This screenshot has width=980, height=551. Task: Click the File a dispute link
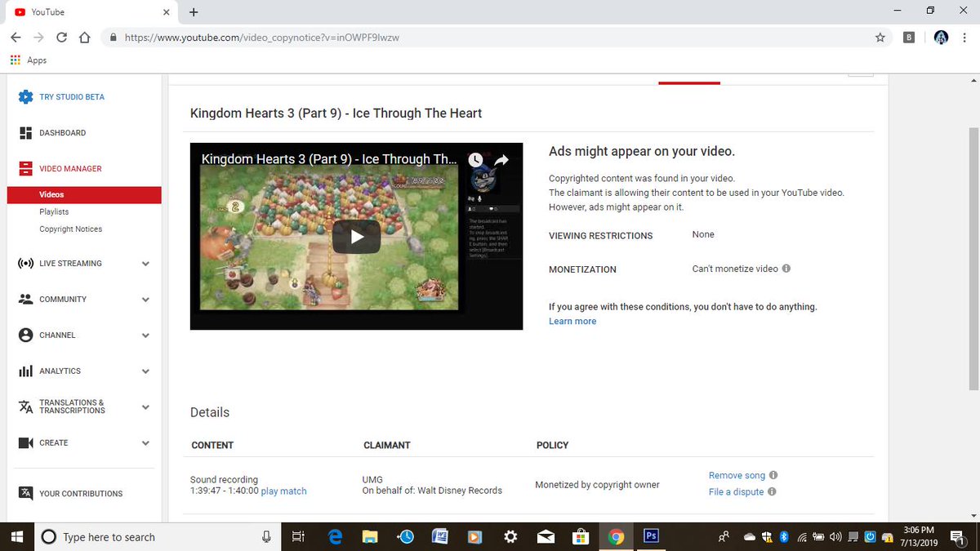(x=736, y=492)
